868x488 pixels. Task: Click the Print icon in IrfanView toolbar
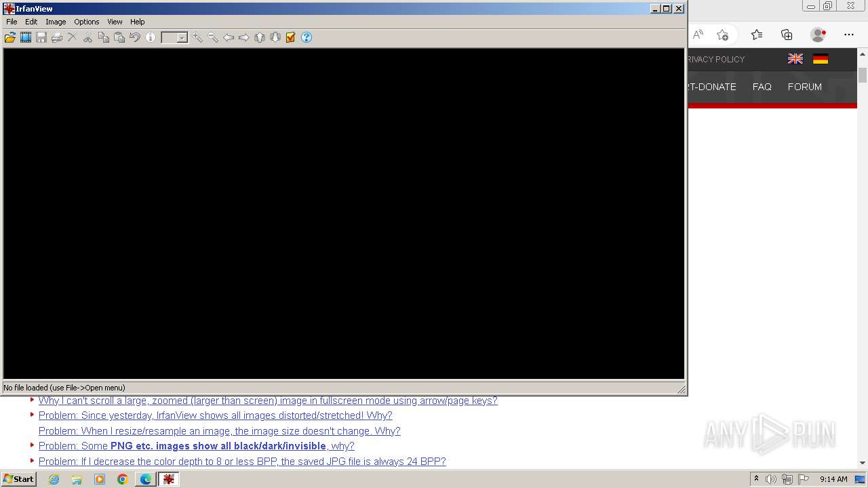tap(57, 37)
